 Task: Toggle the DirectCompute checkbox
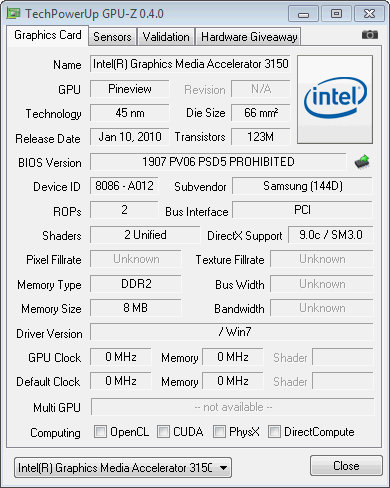click(274, 431)
